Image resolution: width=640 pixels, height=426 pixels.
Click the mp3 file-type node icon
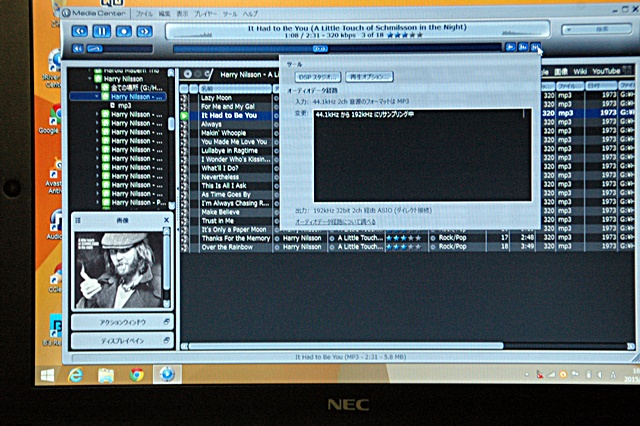(x=113, y=106)
